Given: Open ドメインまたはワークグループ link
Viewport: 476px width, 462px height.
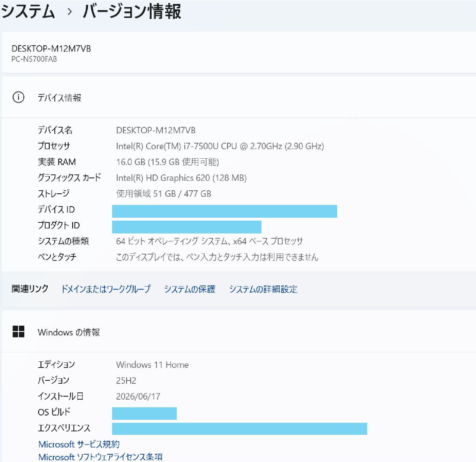Looking at the screenshot, I should click(x=106, y=289).
